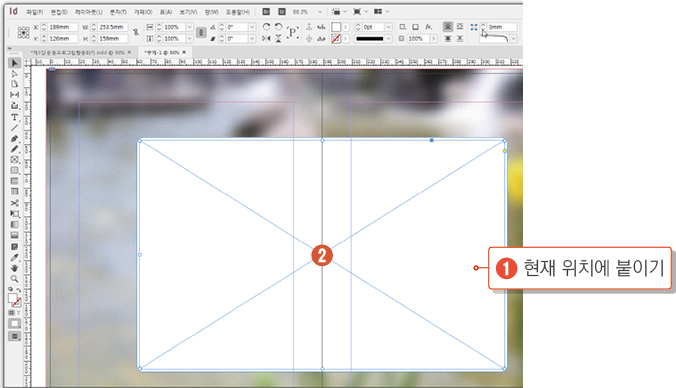Select the Eyedropper tool

[x=14, y=257]
